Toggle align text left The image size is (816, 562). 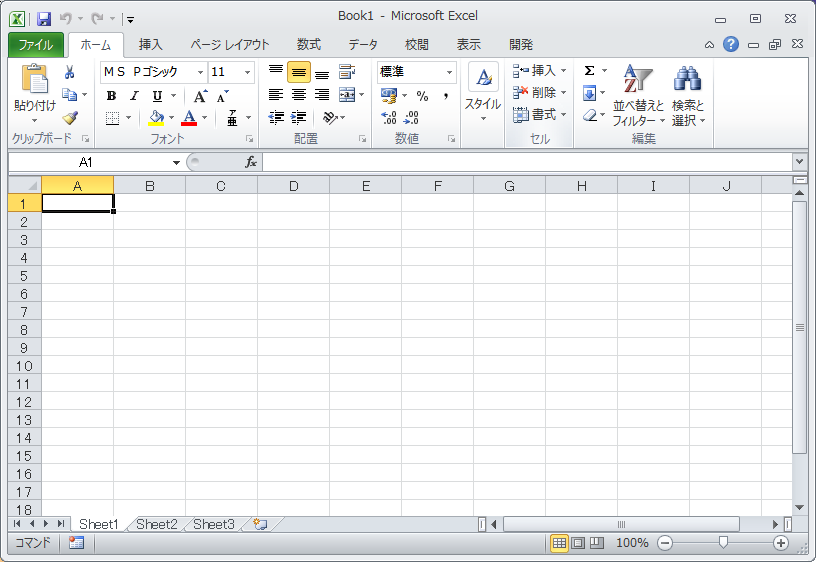pos(275,95)
